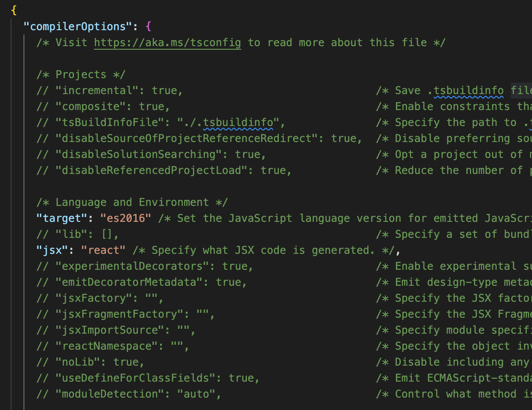Viewport: 532px width, 410px height.
Task: Click the opening brace at file top
Action: (x=13, y=9)
